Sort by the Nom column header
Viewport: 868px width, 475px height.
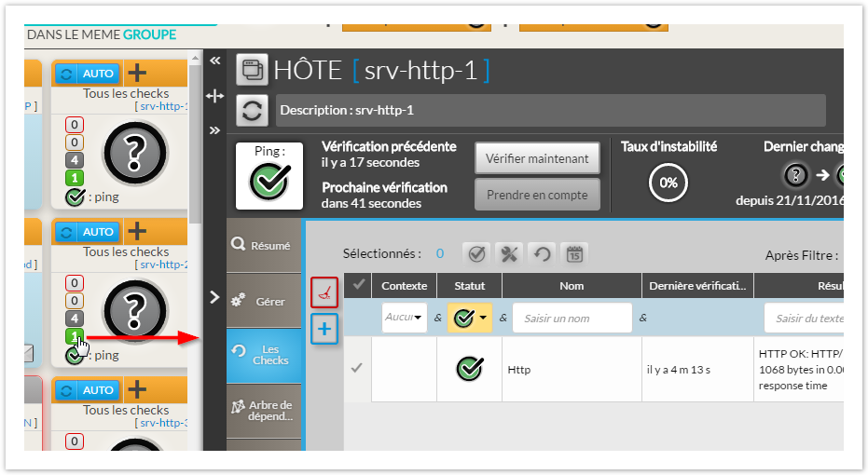(572, 286)
